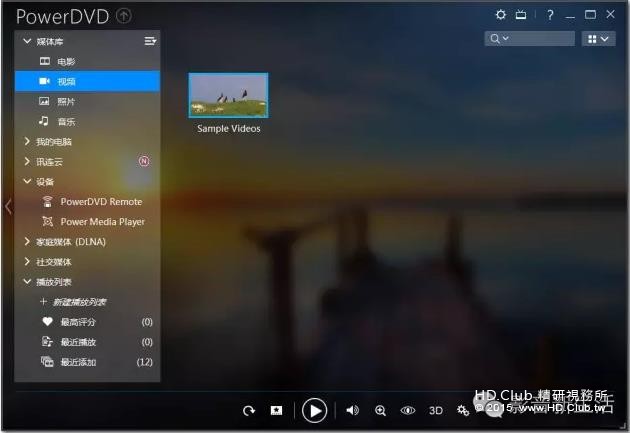Minimize the PowerDVD window
Image resolution: width=630 pixels, height=433 pixels.
pos(570,16)
